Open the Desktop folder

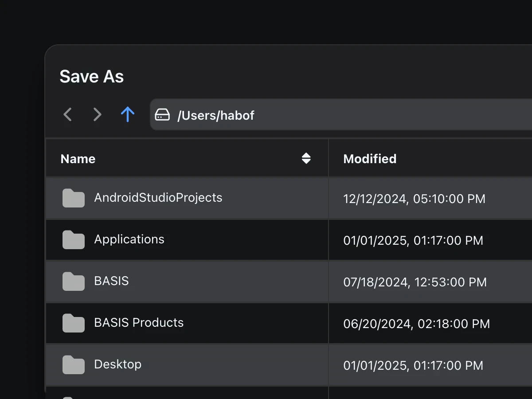point(117,365)
